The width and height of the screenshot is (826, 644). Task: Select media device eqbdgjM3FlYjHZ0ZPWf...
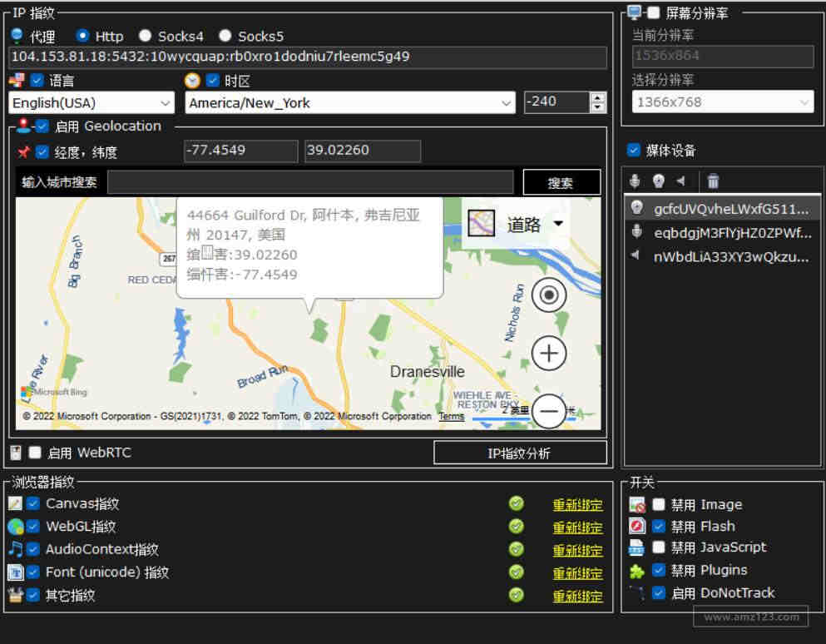[x=722, y=232]
